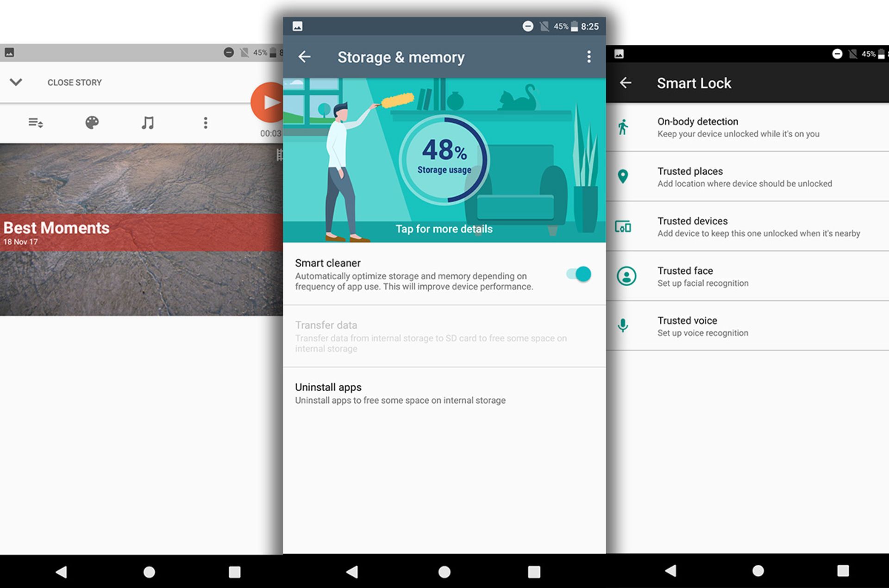The width and height of the screenshot is (889, 588).
Task: Collapse story with chevron down arrow
Action: 16,82
